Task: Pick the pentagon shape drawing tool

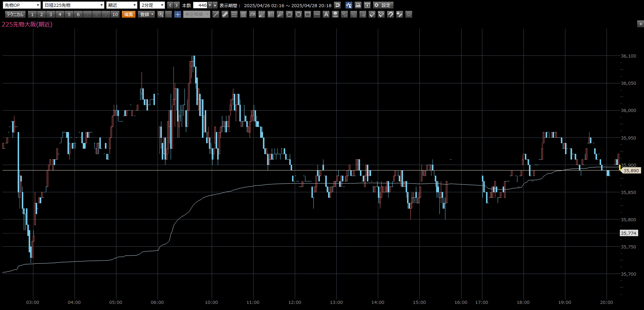Action: pyautogui.click(x=289, y=14)
